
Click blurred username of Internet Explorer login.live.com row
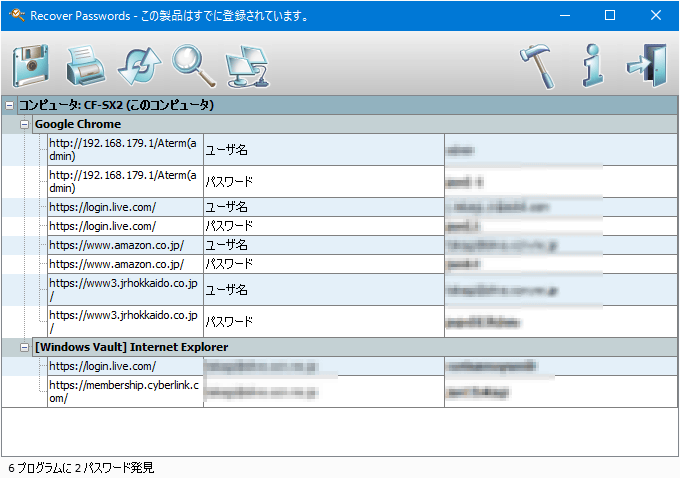point(261,367)
